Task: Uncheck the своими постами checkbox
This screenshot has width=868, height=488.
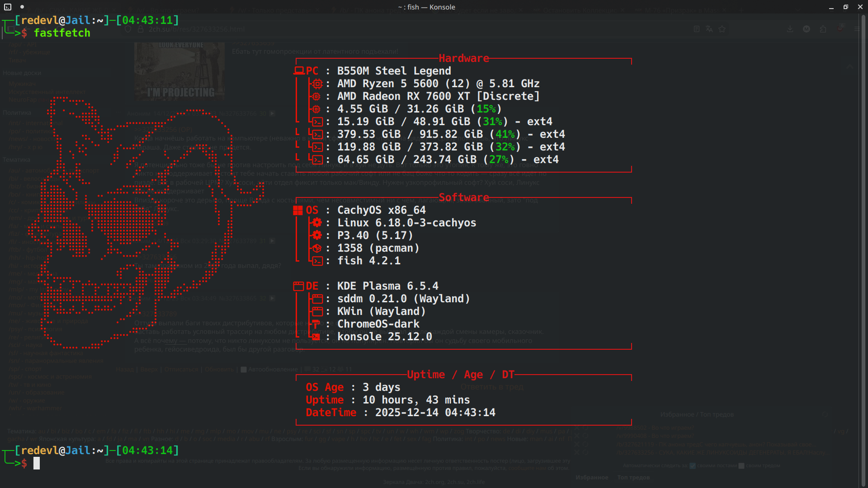Action: (693, 466)
